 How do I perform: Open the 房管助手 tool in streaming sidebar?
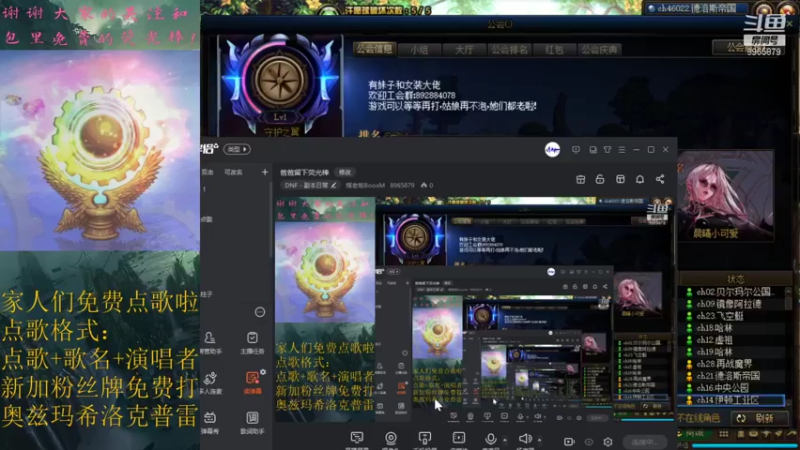click(210, 342)
